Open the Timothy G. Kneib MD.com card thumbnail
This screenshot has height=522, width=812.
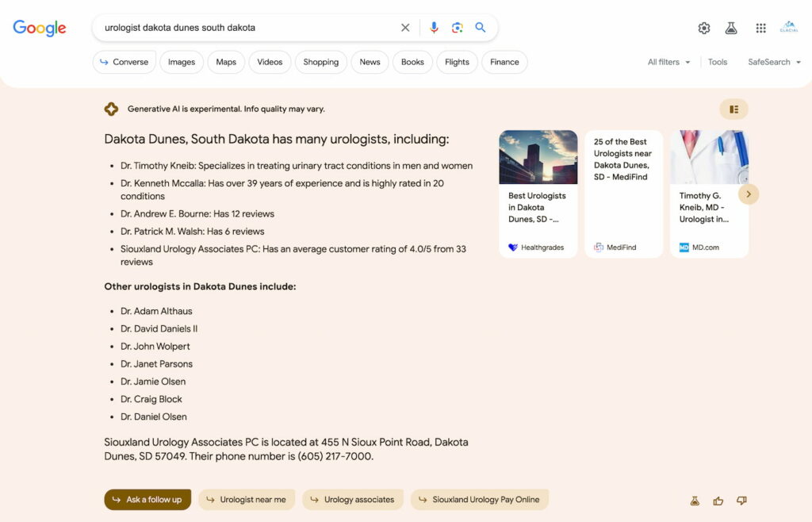coord(709,157)
